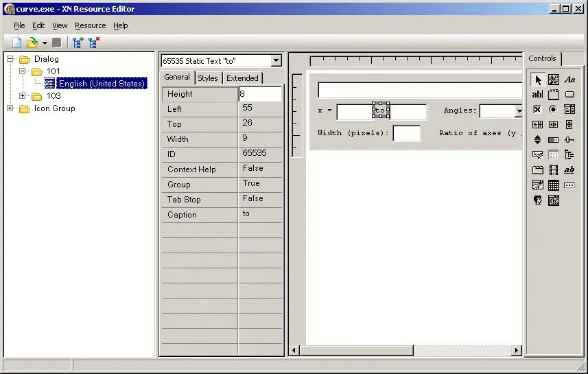Open the View menu

pyautogui.click(x=60, y=25)
